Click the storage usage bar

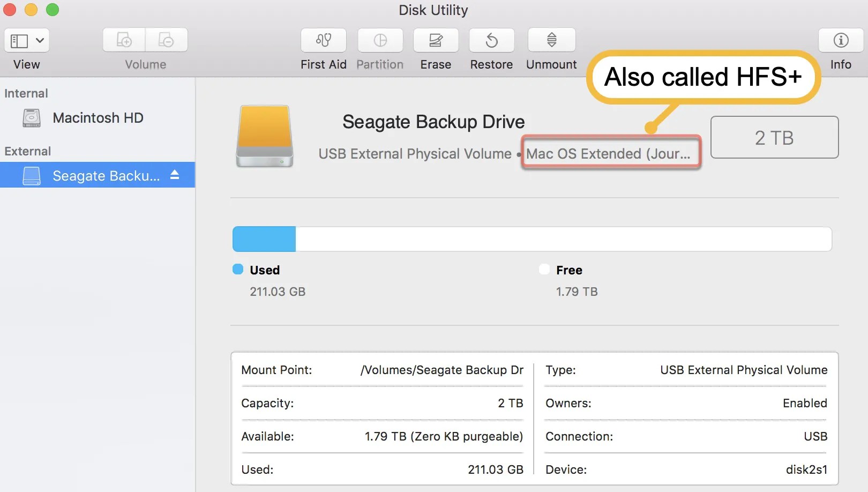pos(532,239)
